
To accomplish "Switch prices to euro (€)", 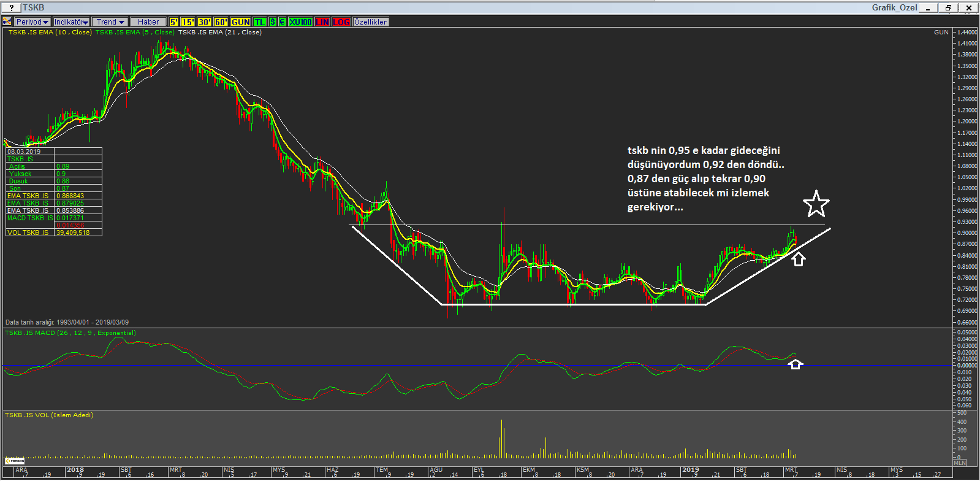I will [283, 21].
